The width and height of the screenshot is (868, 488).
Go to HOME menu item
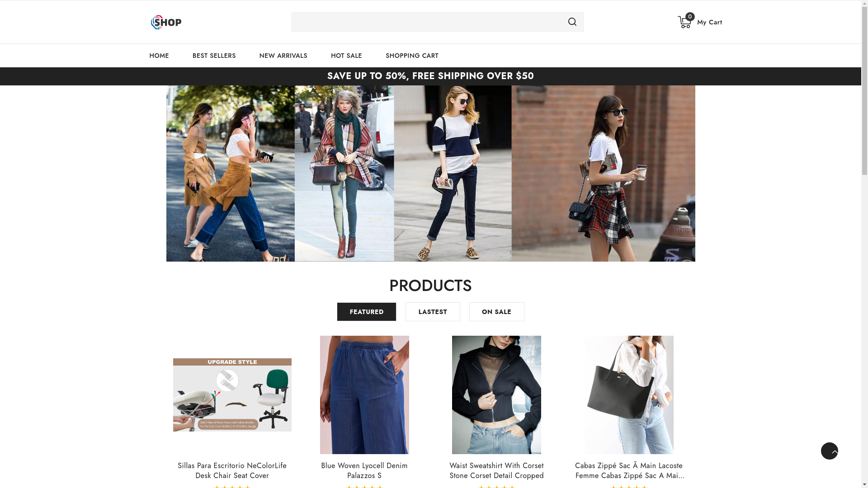[x=159, y=56]
